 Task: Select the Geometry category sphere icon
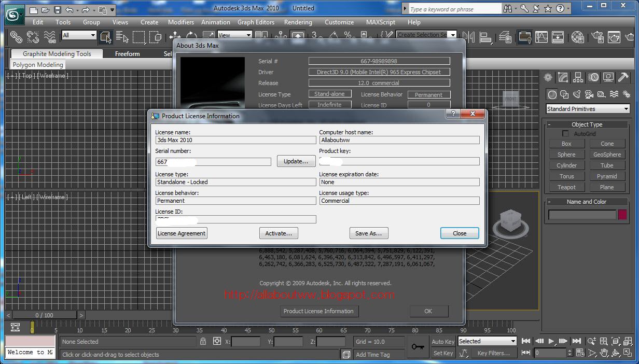click(x=552, y=94)
